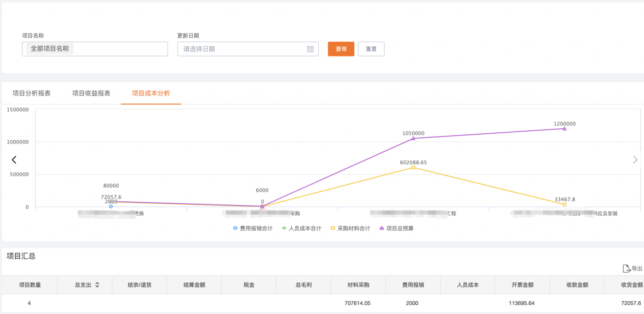Toggle 采购材料合计 series in legend
This screenshot has width=644, height=314.
coord(350,228)
